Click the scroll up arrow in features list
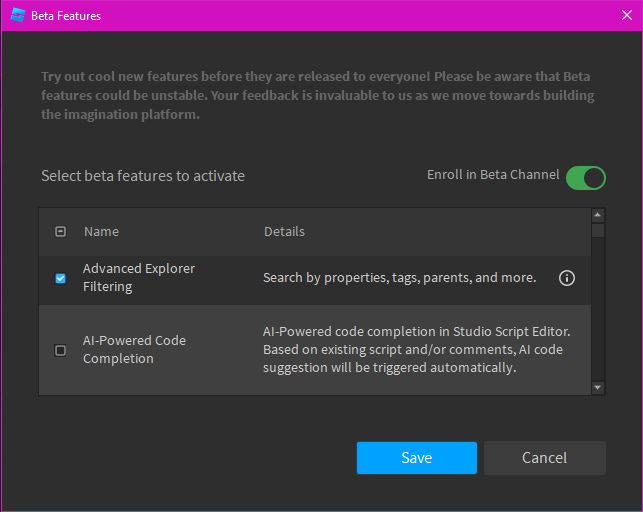 tap(598, 215)
